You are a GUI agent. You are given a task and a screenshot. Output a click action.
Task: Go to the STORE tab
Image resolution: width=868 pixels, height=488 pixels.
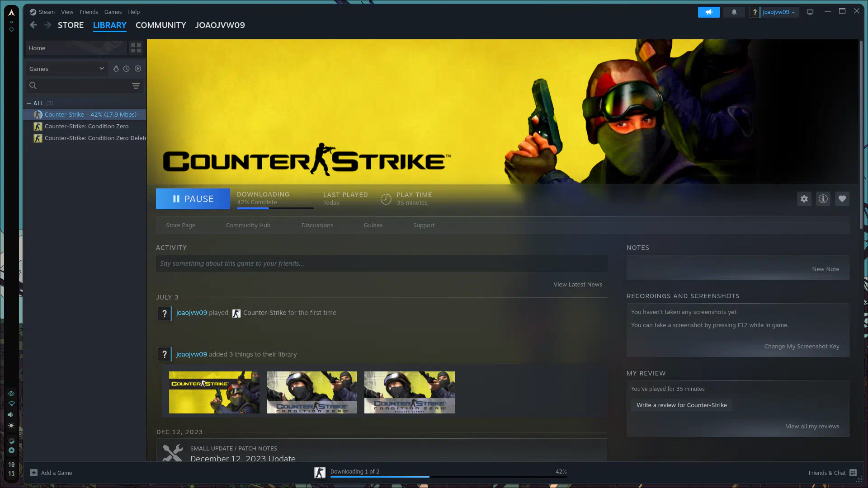pos(71,25)
